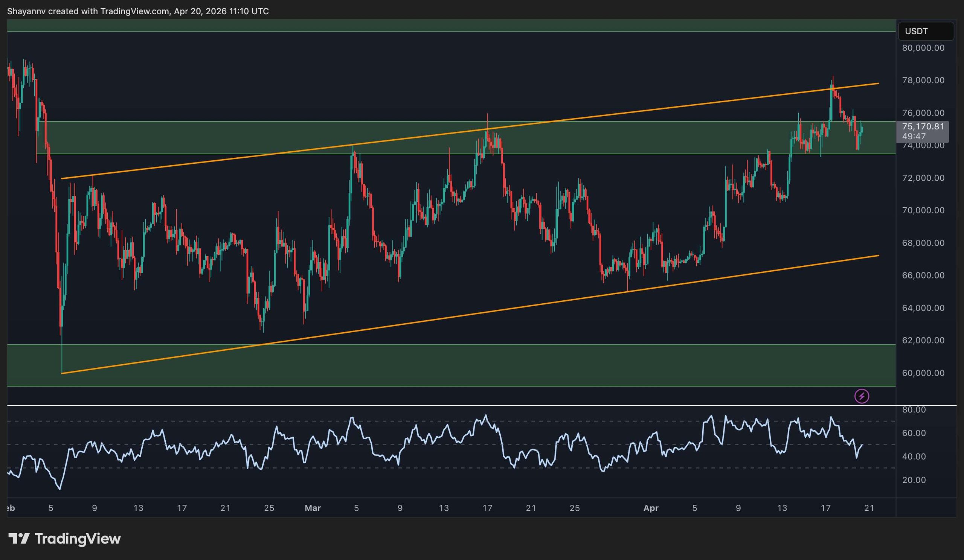Click the Mar label on time axis

(313, 508)
